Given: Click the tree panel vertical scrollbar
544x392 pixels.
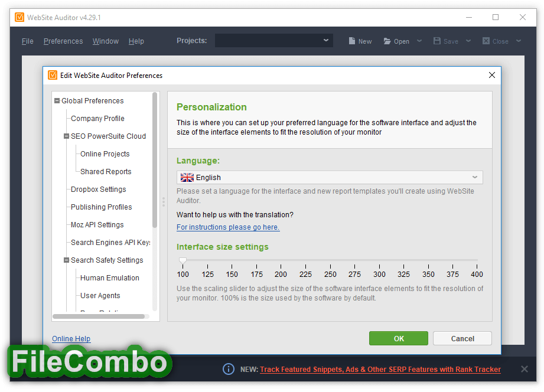Looking at the screenshot, I should coord(155,160).
